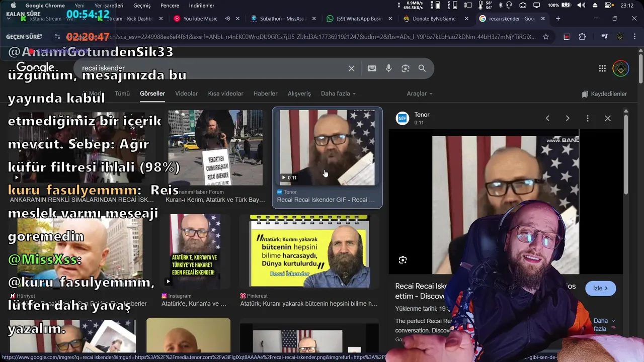644x362 pixels.
Task: Switch to the Videolar results tab
Action: point(186,94)
